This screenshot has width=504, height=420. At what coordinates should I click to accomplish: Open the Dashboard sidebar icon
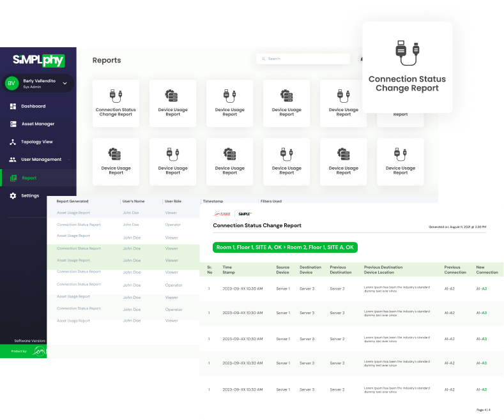[13, 107]
